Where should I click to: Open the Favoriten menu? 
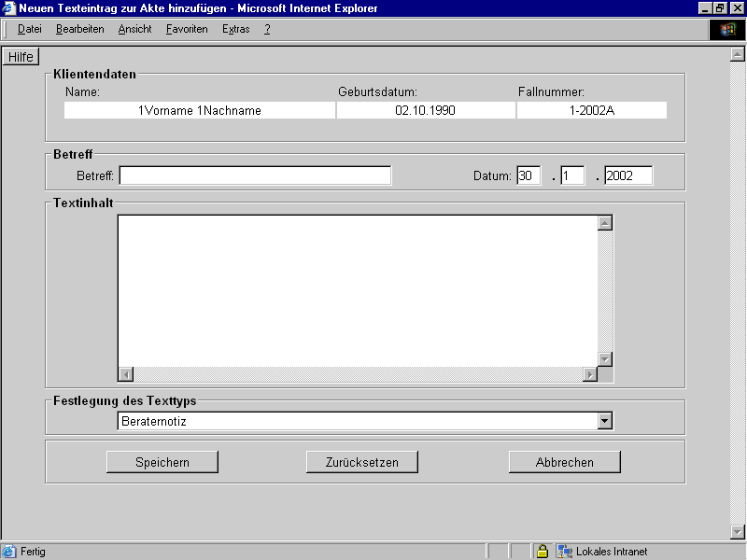pos(187,29)
